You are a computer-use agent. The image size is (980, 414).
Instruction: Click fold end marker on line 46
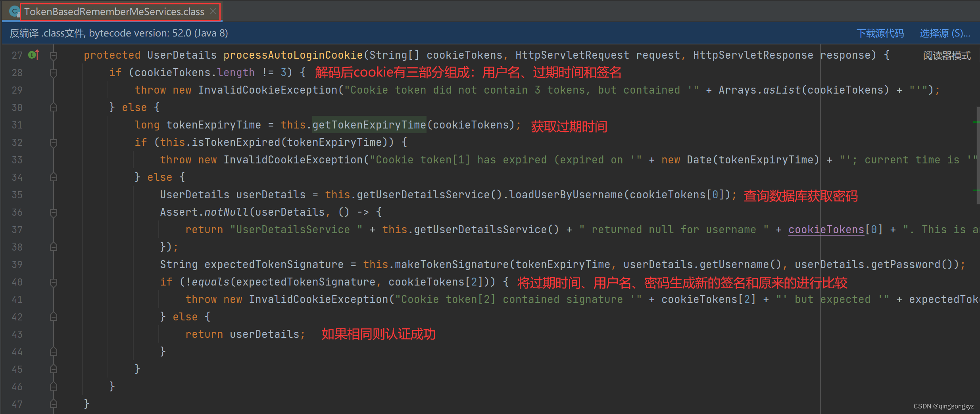tap(54, 387)
